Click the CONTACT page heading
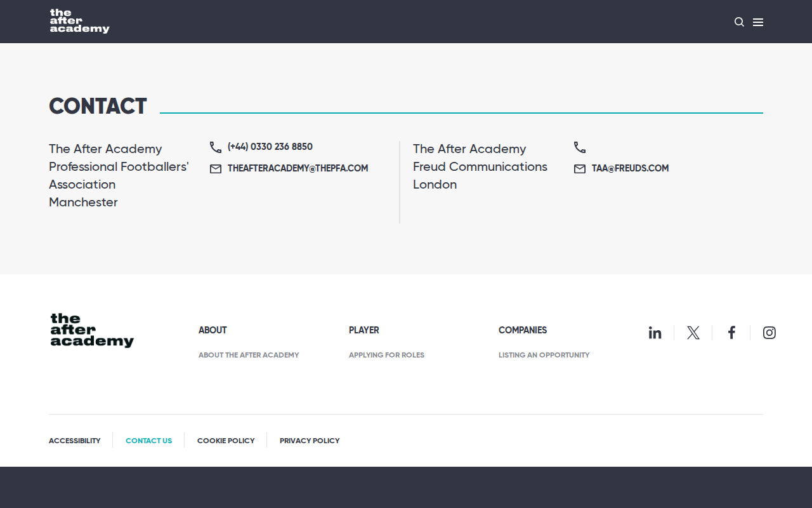This screenshot has height=508, width=812. (x=98, y=106)
